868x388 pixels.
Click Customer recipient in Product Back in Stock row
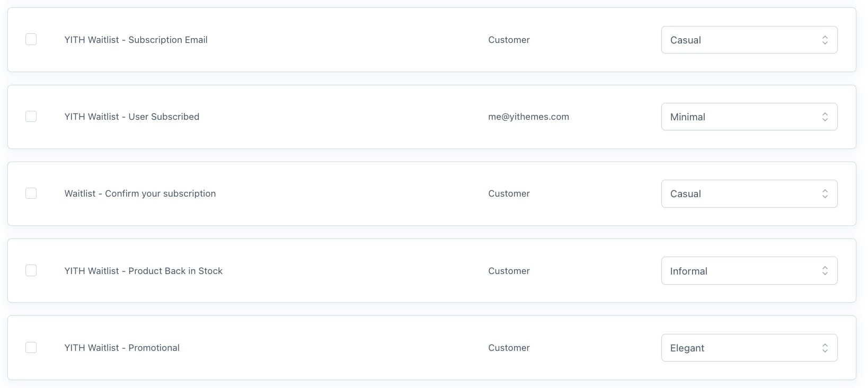coord(509,271)
